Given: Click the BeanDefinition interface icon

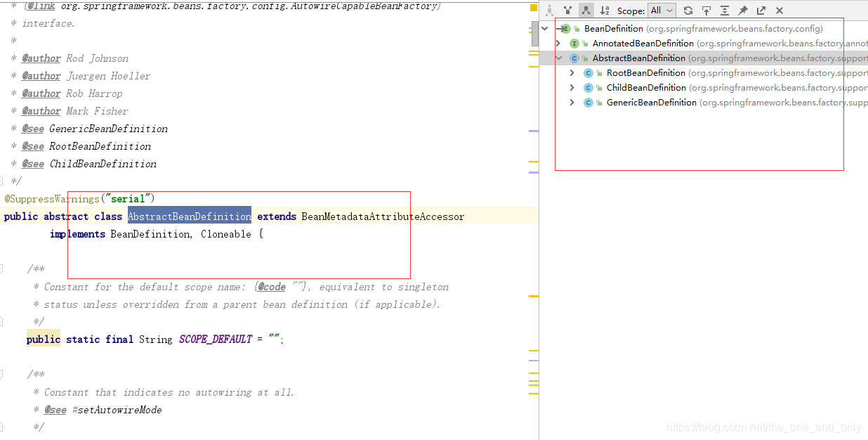Looking at the screenshot, I should (566, 29).
